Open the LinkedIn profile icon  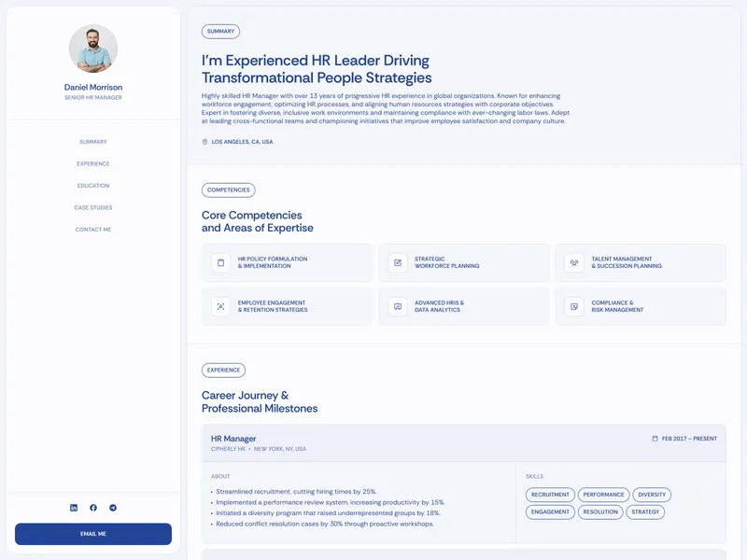[x=74, y=508]
